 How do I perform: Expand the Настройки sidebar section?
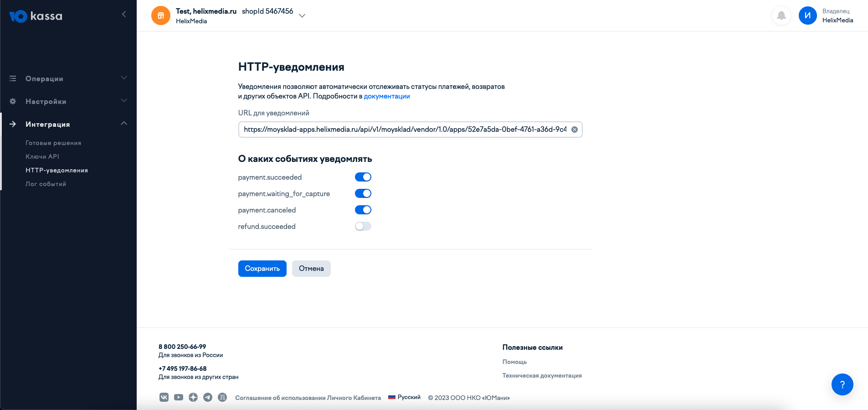click(68, 101)
